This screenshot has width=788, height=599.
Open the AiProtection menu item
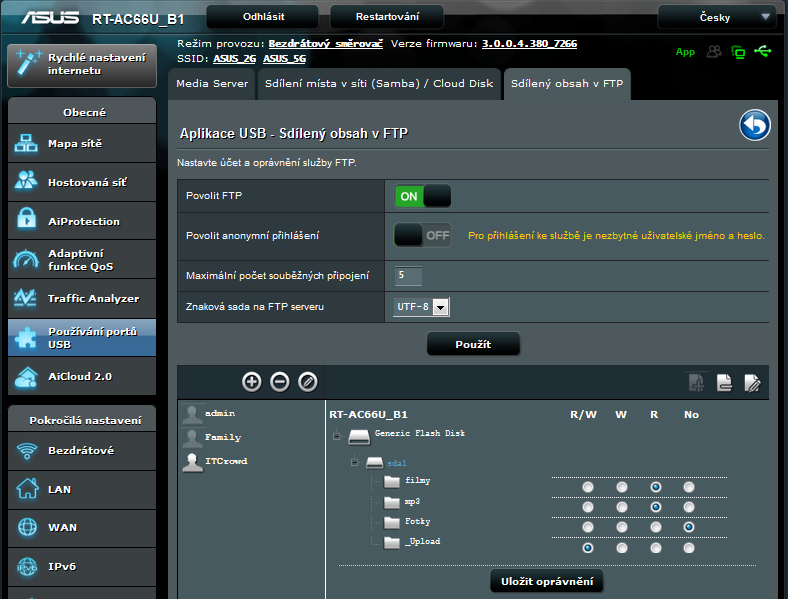pyautogui.click(x=82, y=221)
